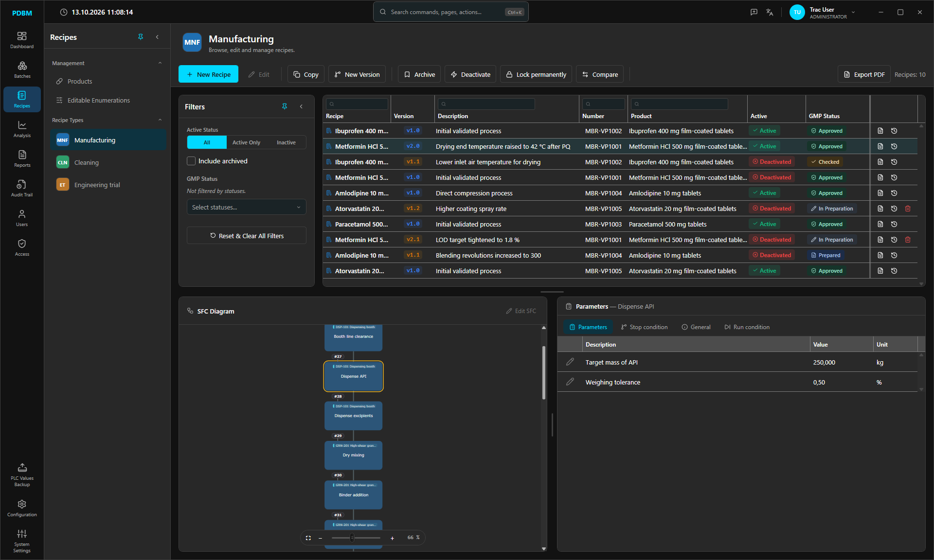This screenshot has width=934, height=560.
Task: Open the Trac User account menu
Action: click(x=822, y=13)
